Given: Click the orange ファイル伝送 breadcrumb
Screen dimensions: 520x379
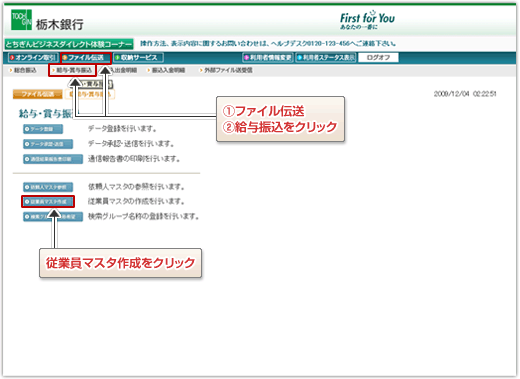Looking at the screenshot, I should (38, 94).
